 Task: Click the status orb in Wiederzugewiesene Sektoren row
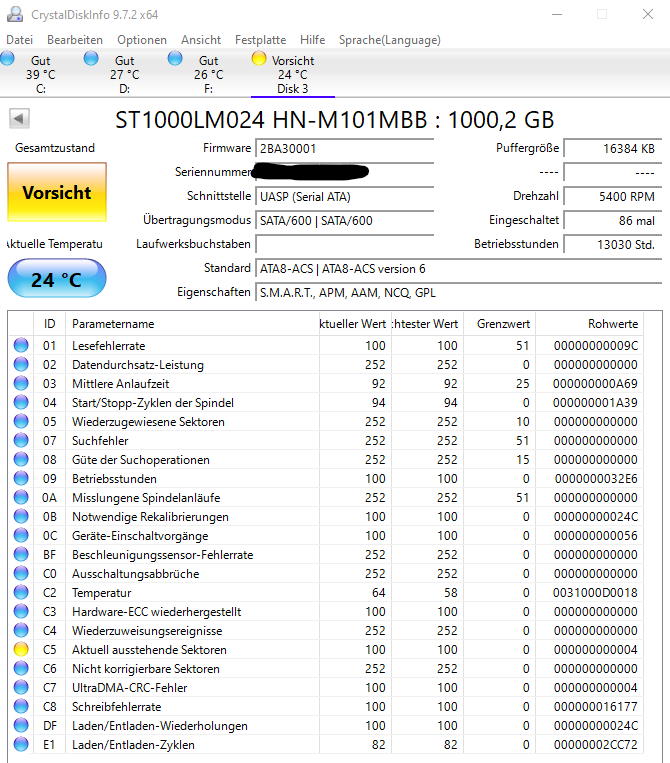pyautogui.click(x=21, y=421)
